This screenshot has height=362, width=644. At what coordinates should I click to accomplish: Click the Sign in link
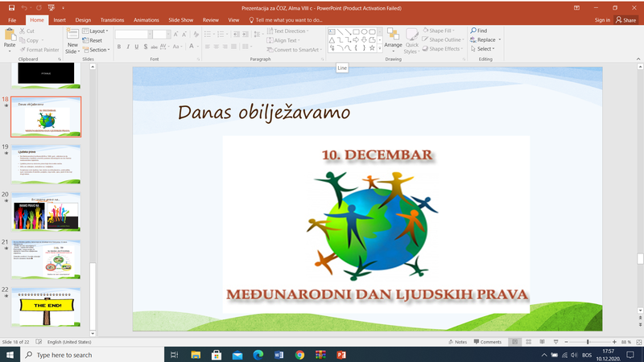(602, 19)
